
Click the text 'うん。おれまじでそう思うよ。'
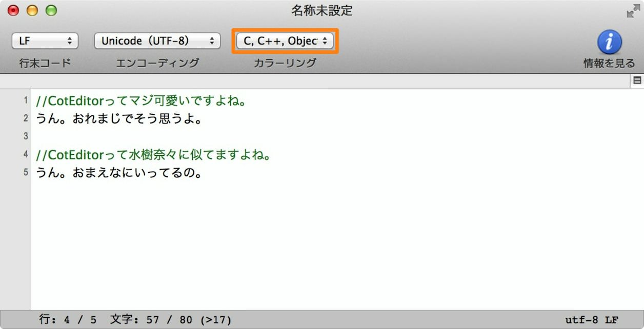coord(120,119)
